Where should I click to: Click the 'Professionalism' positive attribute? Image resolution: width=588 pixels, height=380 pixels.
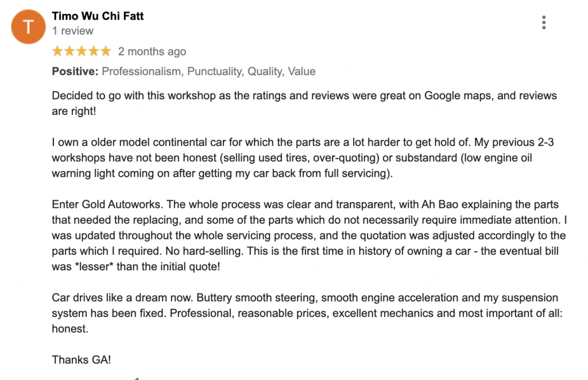(142, 71)
